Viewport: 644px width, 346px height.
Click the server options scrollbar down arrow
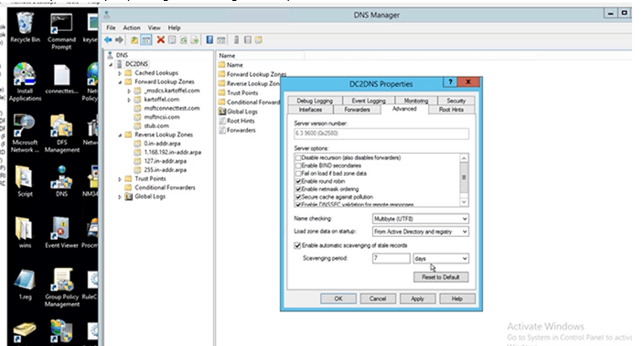tap(464, 201)
